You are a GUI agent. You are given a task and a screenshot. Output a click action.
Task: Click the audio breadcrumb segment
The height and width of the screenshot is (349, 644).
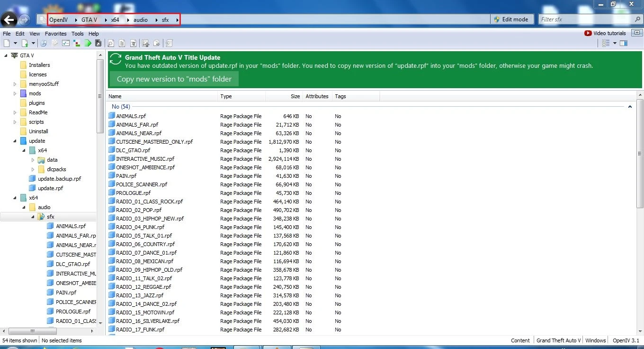140,20
